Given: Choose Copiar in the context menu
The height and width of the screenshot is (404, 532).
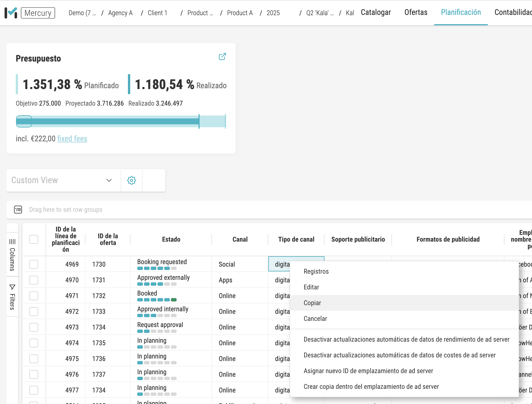Looking at the screenshot, I should pyautogui.click(x=404, y=303).
